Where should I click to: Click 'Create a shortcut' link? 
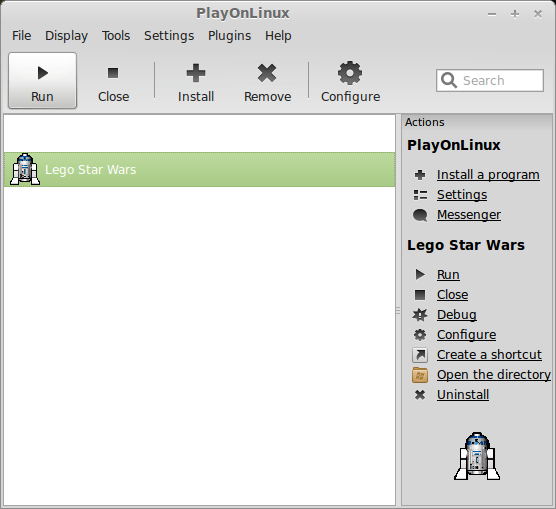click(489, 355)
